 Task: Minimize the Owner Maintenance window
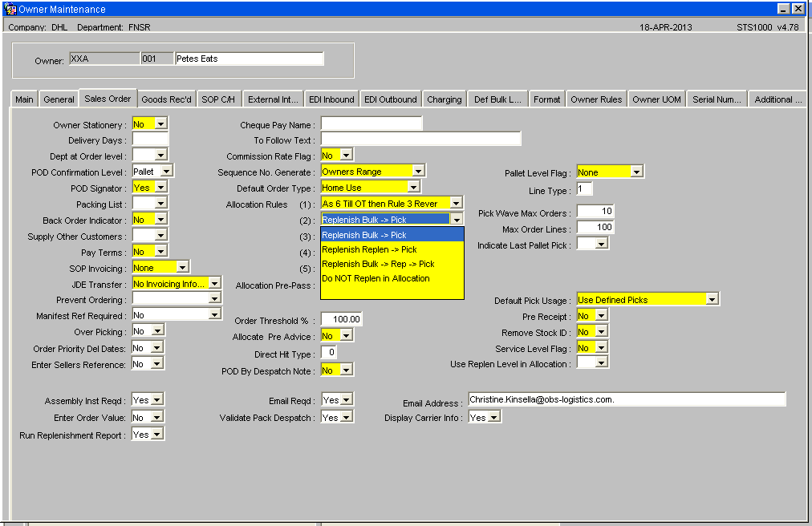(x=784, y=9)
